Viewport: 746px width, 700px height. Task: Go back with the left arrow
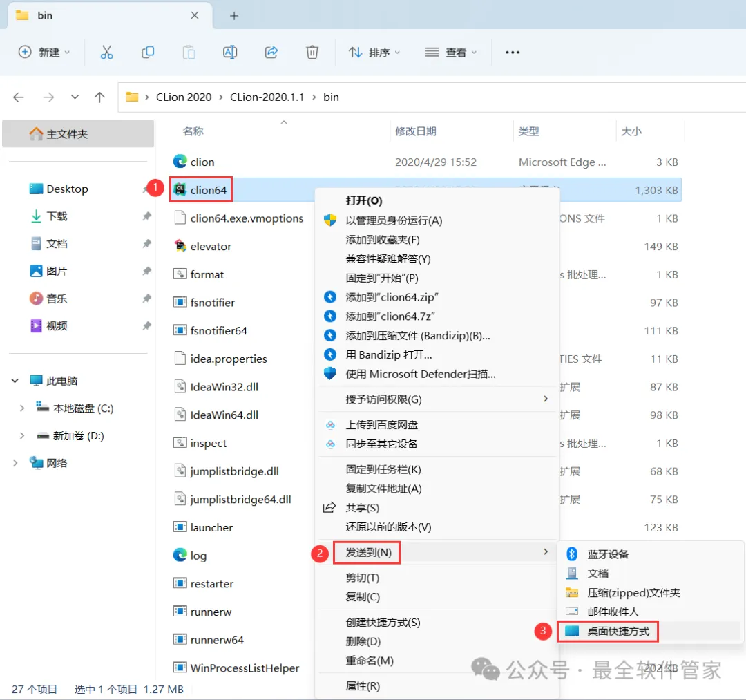19,97
